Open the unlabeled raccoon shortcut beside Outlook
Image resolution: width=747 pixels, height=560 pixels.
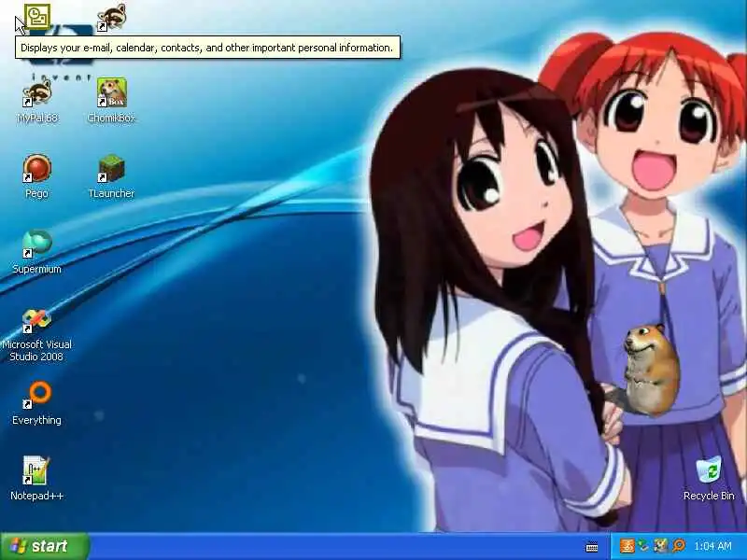pos(111,17)
